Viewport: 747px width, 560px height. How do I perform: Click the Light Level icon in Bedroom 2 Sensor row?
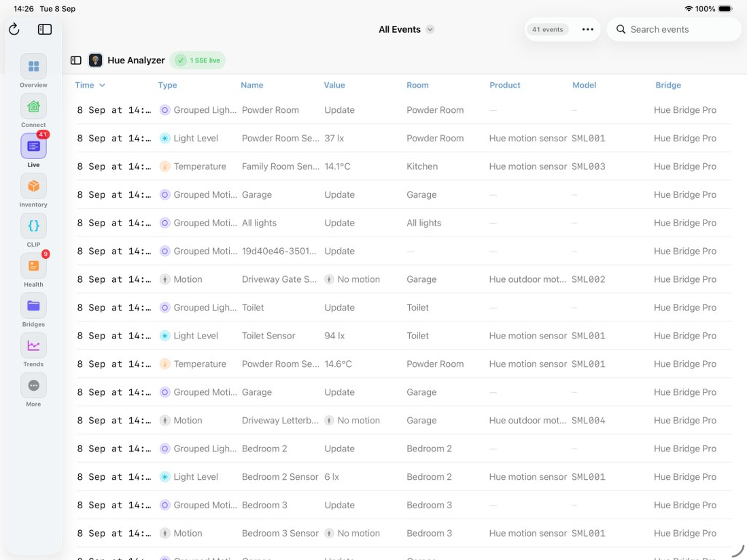164,477
